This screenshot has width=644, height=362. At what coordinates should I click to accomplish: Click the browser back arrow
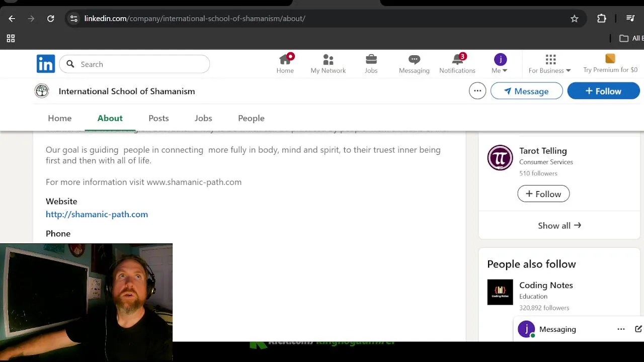pyautogui.click(x=12, y=19)
